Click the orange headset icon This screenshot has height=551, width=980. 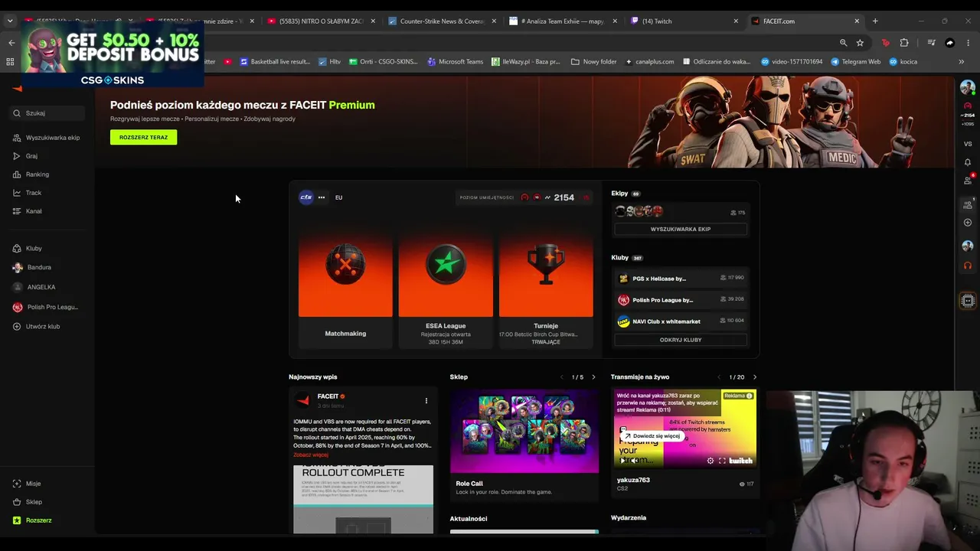[968, 266]
